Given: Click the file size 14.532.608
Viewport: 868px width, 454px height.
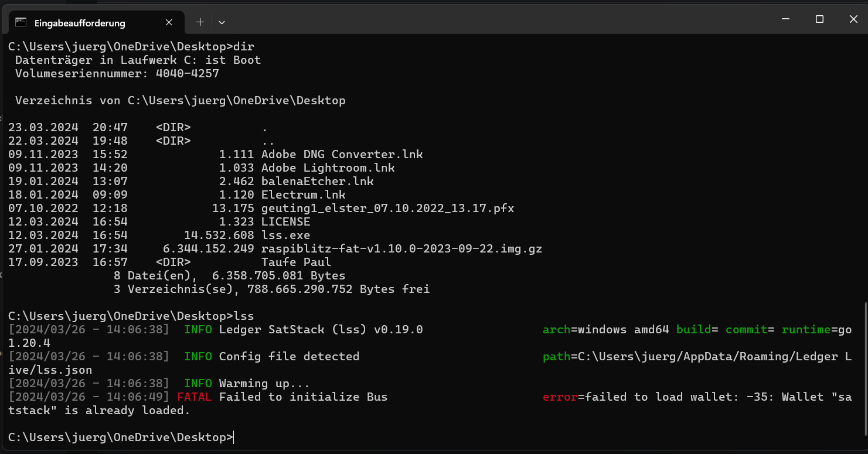Looking at the screenshot, I should coord(219,235).
